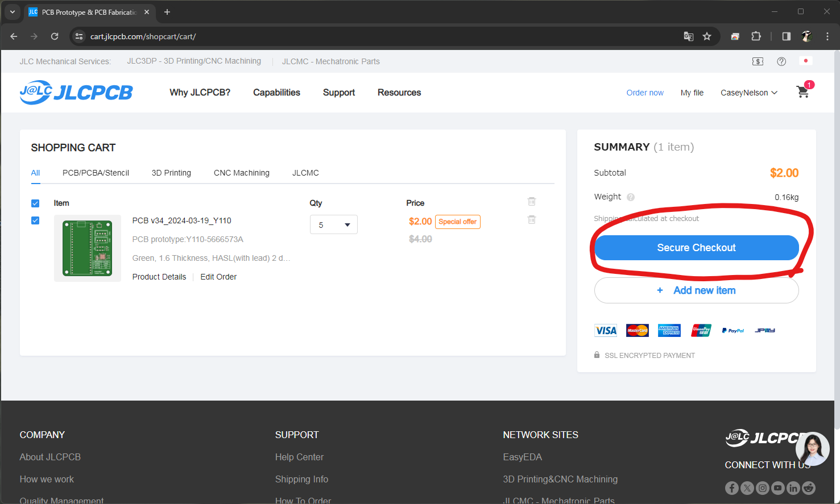Expand the Chrome tab search dropdown

point(13,12)
